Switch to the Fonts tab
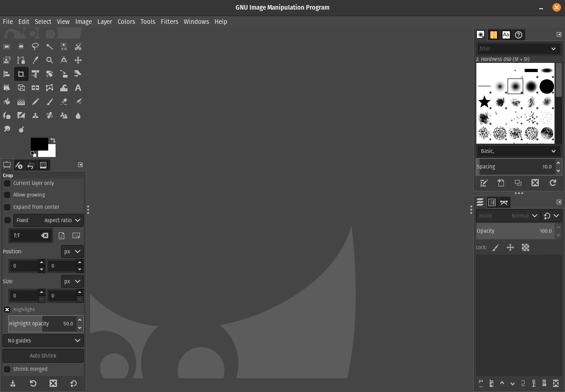565x392 pixels. [506, 35]
